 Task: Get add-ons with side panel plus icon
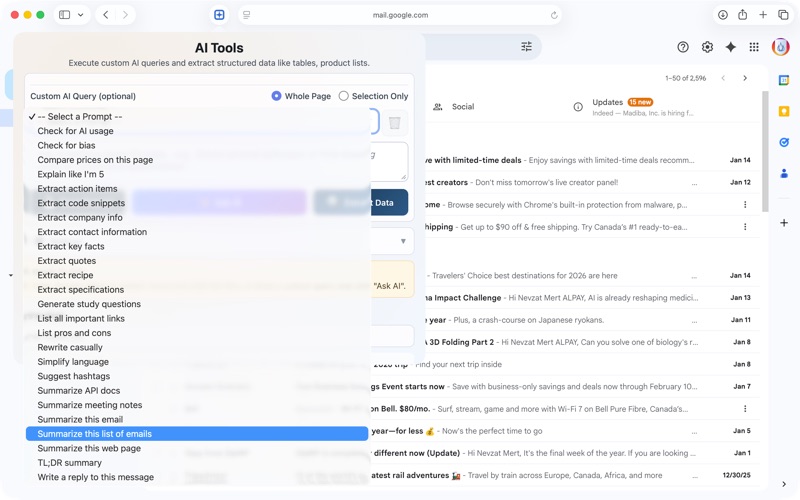(784, 222)
